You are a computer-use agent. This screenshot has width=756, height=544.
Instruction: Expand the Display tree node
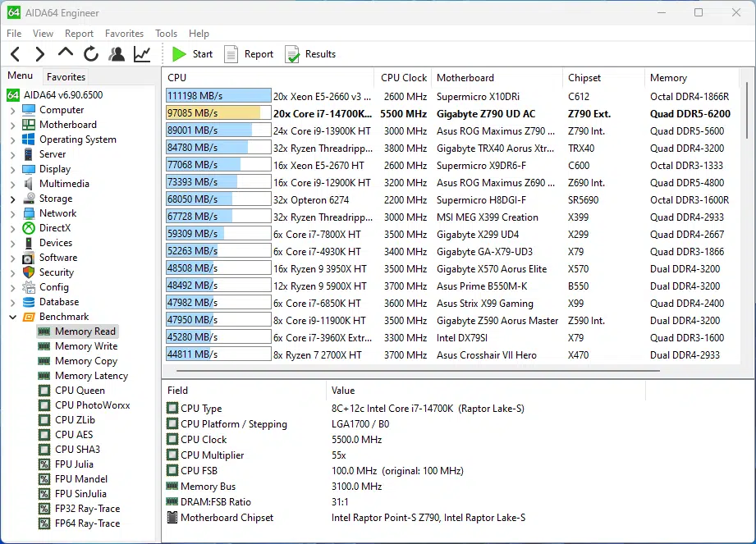(13, 170)
